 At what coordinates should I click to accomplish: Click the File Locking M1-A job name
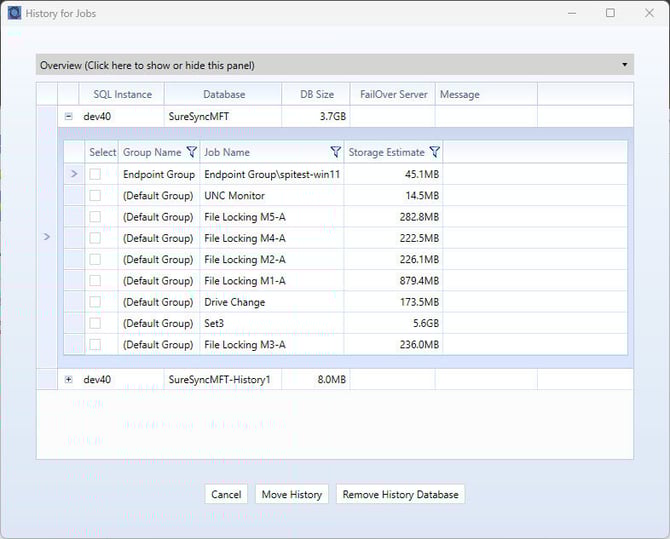pos(244,281)
